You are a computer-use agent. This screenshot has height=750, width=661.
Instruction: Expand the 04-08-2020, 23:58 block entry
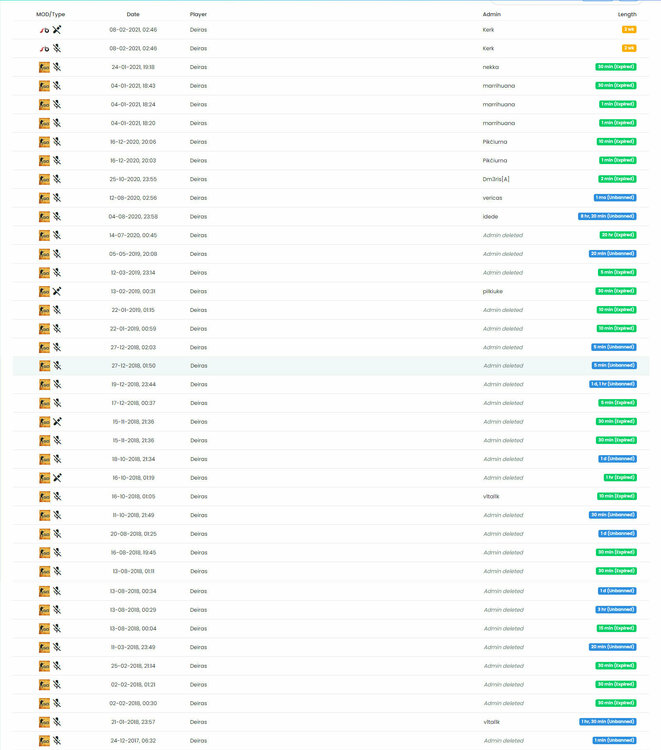330,216
